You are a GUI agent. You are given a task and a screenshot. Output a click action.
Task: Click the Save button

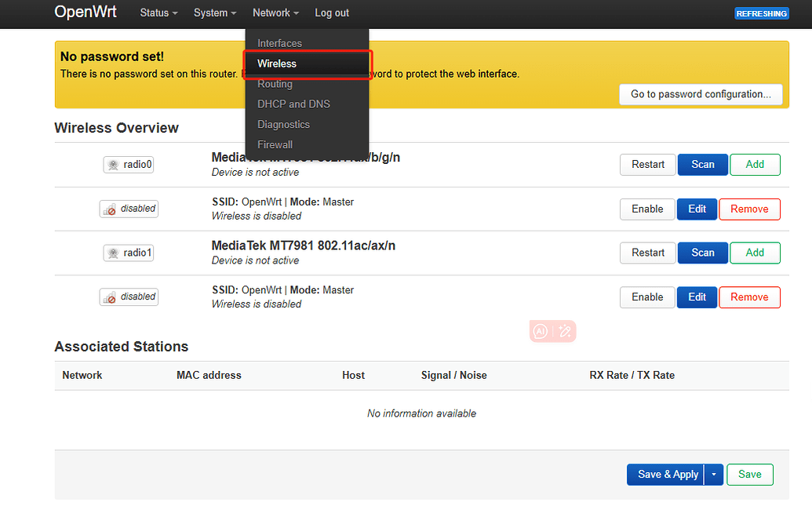750,475
